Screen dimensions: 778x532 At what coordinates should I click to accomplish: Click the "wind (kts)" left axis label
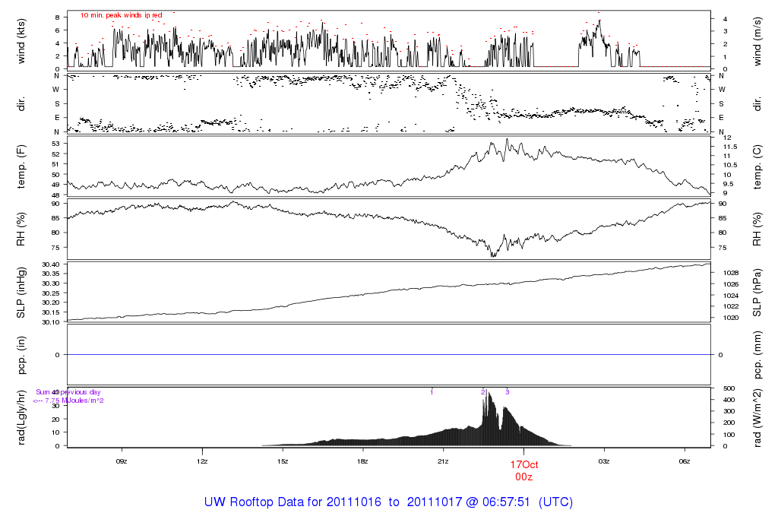21,40
